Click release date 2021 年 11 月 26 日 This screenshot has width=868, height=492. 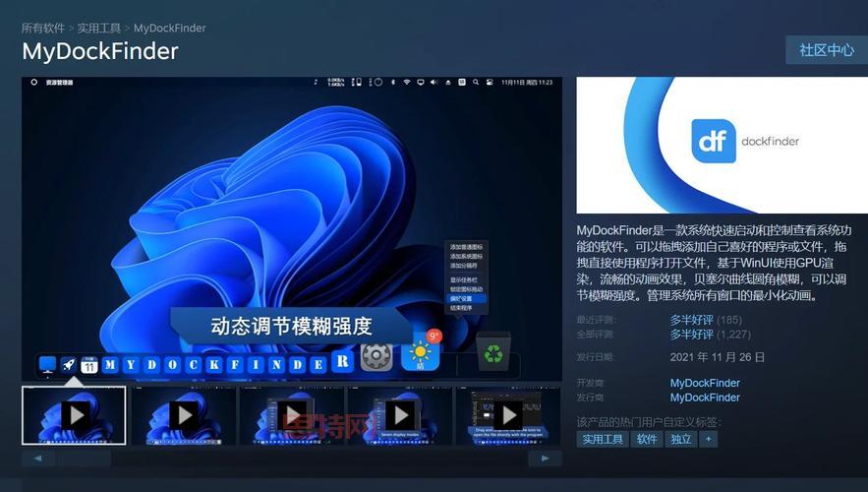pyautogui.click(x=717, y=357)
